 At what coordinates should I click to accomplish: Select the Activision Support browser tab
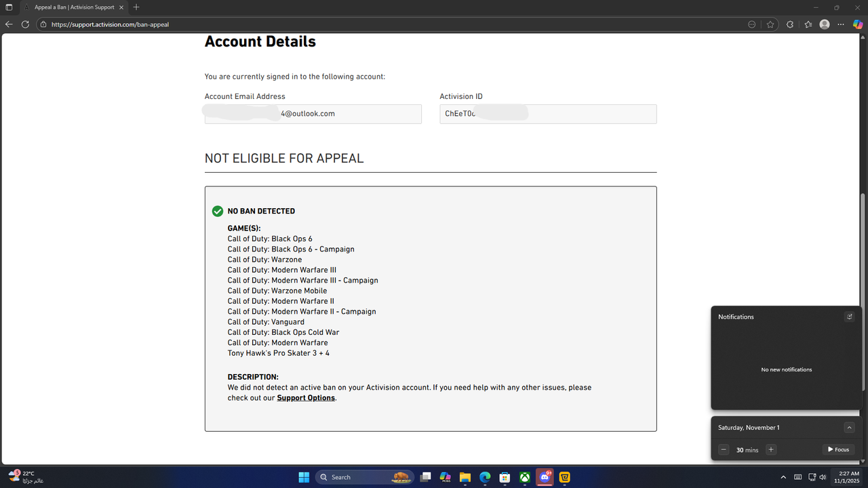pos(75,7)
